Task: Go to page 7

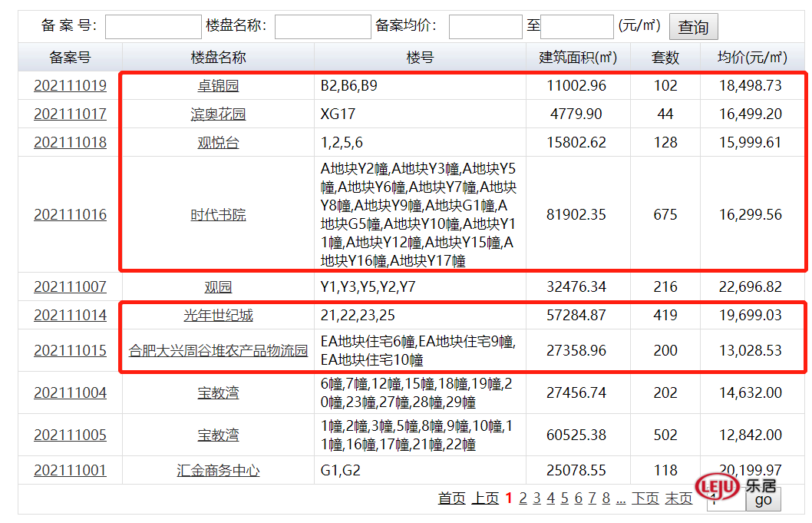Action: click(x=592, y=498)
